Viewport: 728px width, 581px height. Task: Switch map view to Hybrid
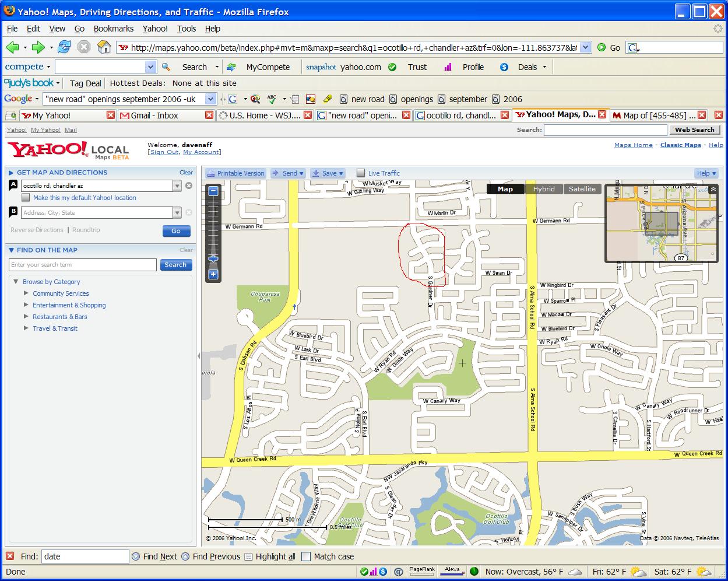(x=544, y=189)
